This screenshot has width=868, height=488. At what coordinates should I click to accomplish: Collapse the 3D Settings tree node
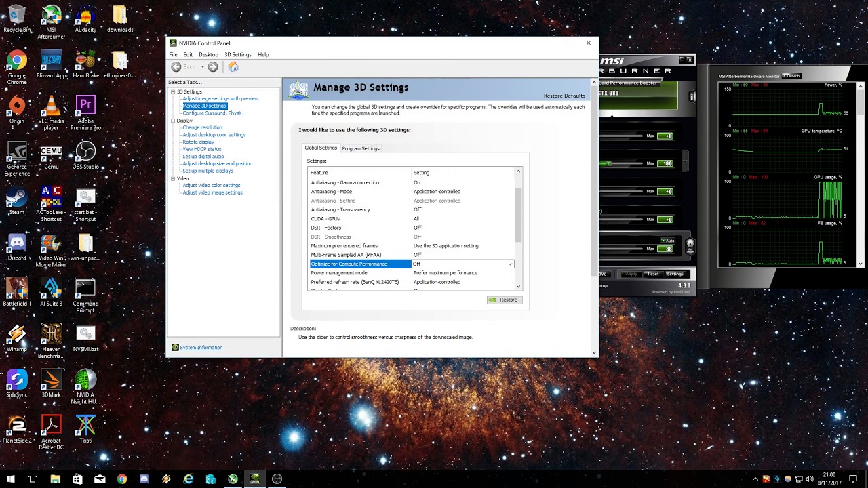coord(173,91)
